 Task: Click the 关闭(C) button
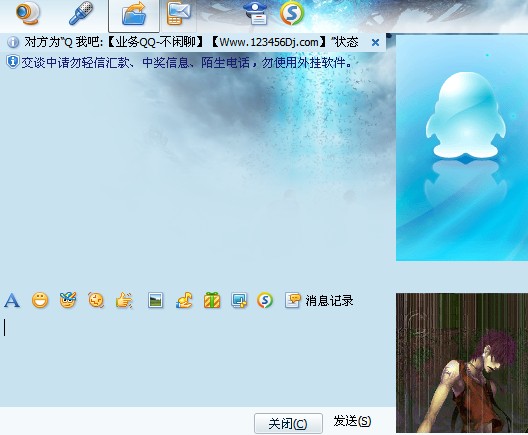pyautogui.click(x=288, y=423)
